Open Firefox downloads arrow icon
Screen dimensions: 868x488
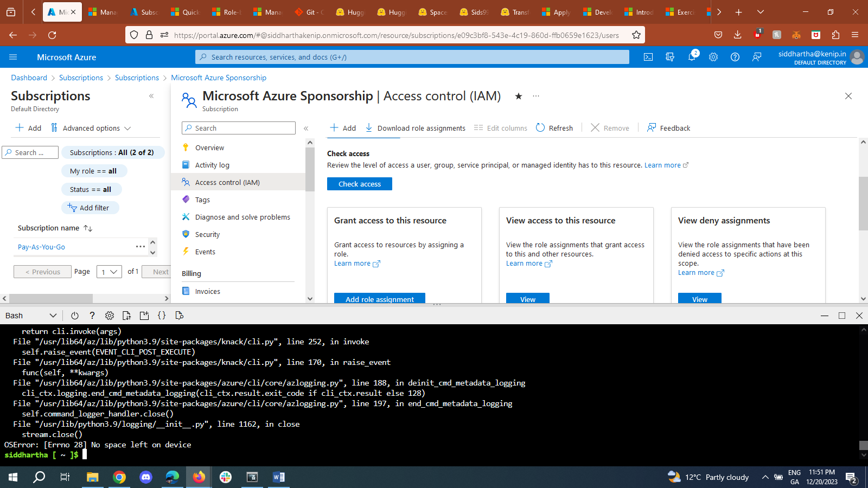(737, 35)
